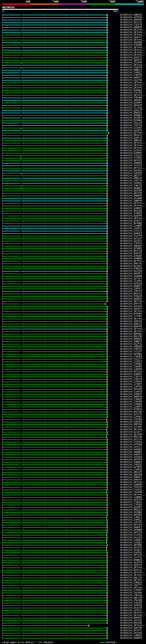Viewport: 146px width, 644px height.
Task: Click the UniRef100_C5FCV2 label
Action: click(x=131, y=291)
